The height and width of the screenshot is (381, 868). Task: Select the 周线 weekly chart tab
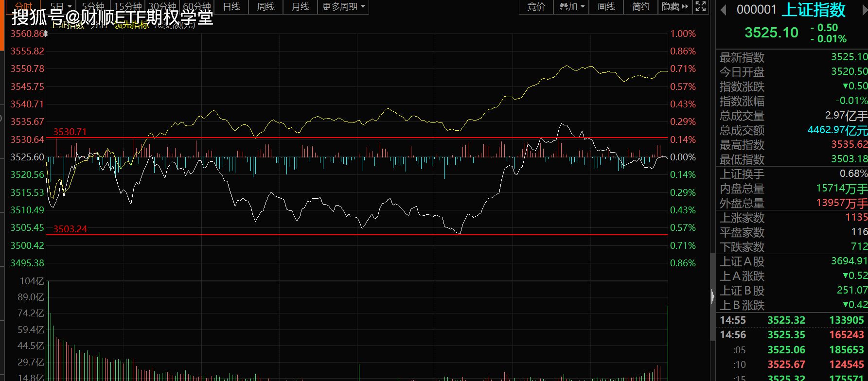pyautogui.click(x=266, y=7)
